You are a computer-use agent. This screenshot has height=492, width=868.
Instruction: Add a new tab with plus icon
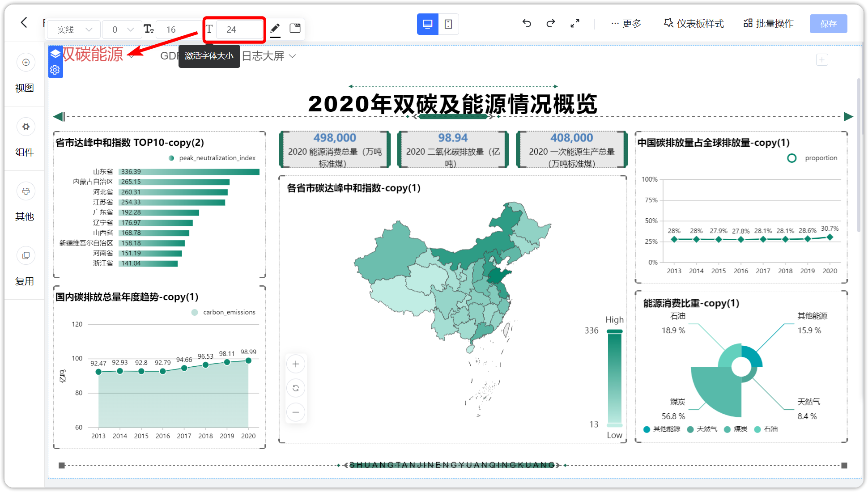pyautogui.click(x=822, y=59)
